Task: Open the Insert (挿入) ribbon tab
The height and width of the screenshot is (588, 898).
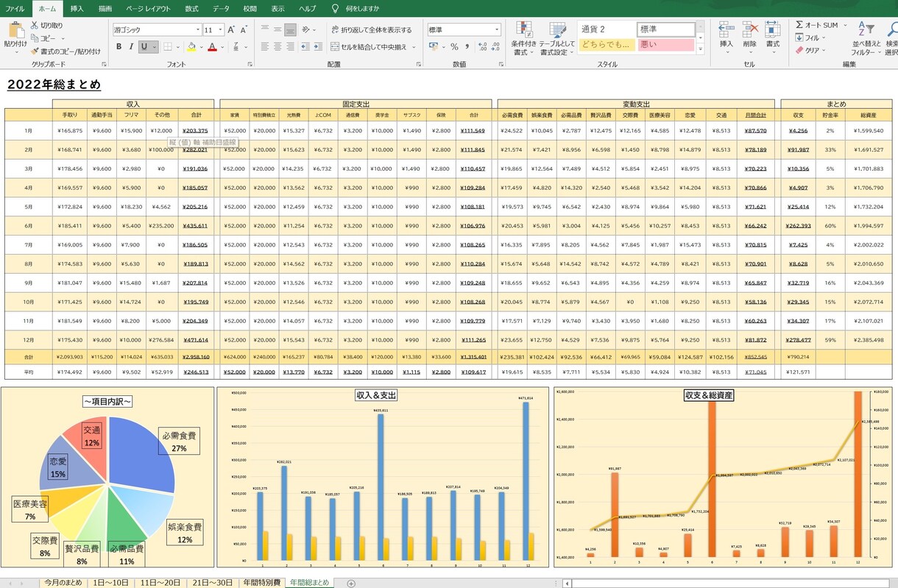Action: point(77,9)
